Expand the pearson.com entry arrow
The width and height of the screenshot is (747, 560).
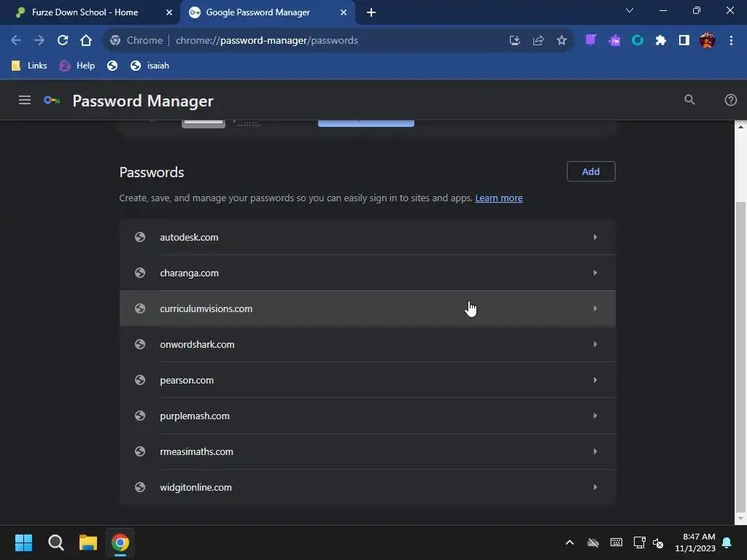coord(595,380)
